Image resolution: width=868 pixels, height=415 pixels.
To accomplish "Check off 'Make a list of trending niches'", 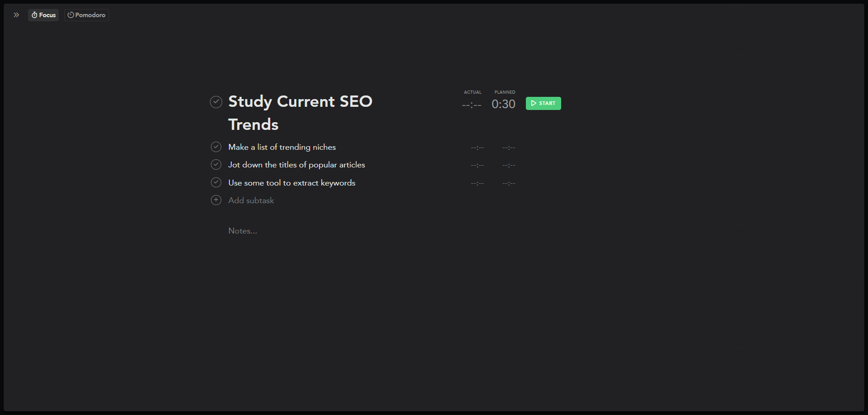I will pos(216,147).
